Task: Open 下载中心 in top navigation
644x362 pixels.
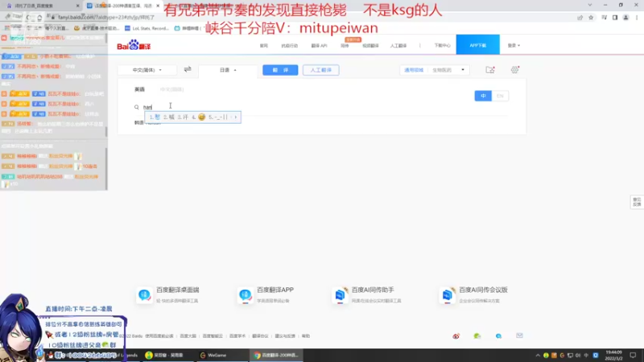Action: click(442, 46)
